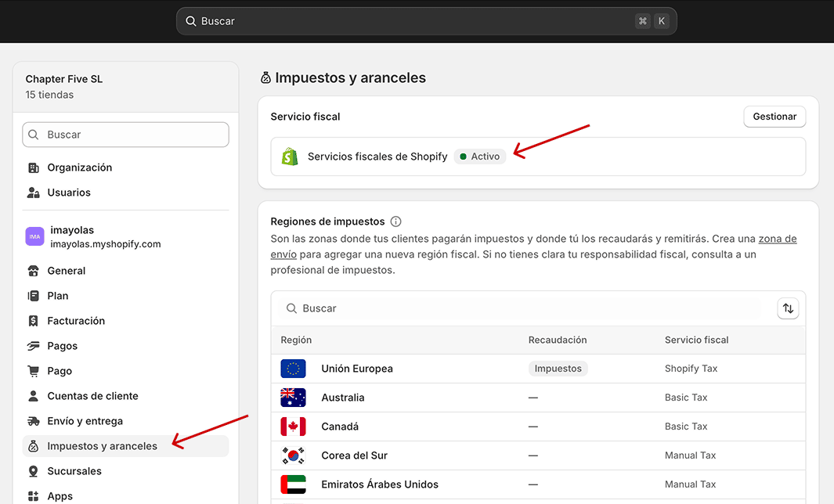Open the Emiratos Árabes Unidos region row
The image size is (834, 504).
point(538,484)
